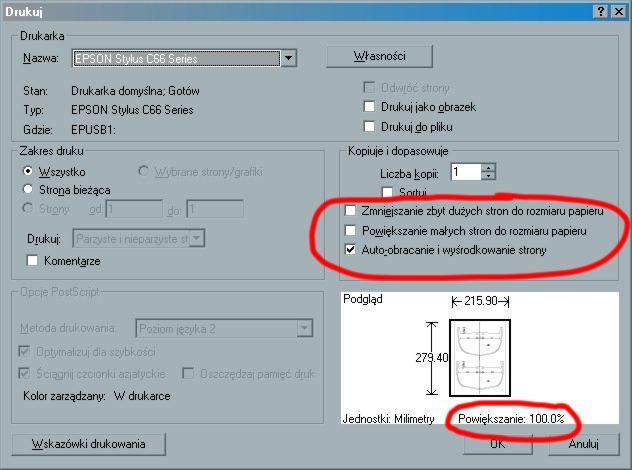Tick the Drukuj do pliku checkbox
Screen dimensions: 632x470
click(x=370, y=127)
